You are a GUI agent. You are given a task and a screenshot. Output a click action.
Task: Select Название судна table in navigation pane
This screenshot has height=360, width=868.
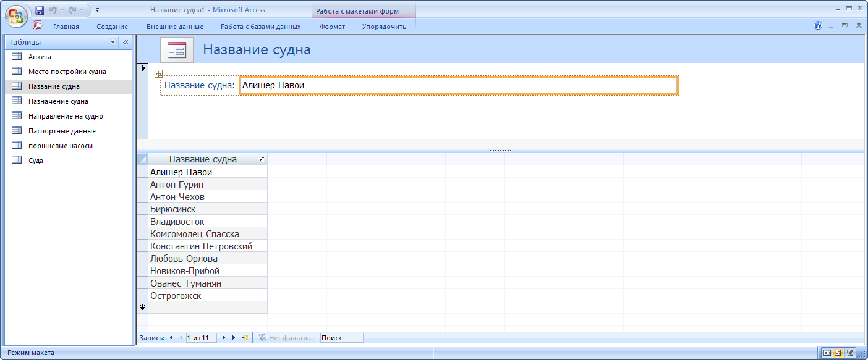69,86
